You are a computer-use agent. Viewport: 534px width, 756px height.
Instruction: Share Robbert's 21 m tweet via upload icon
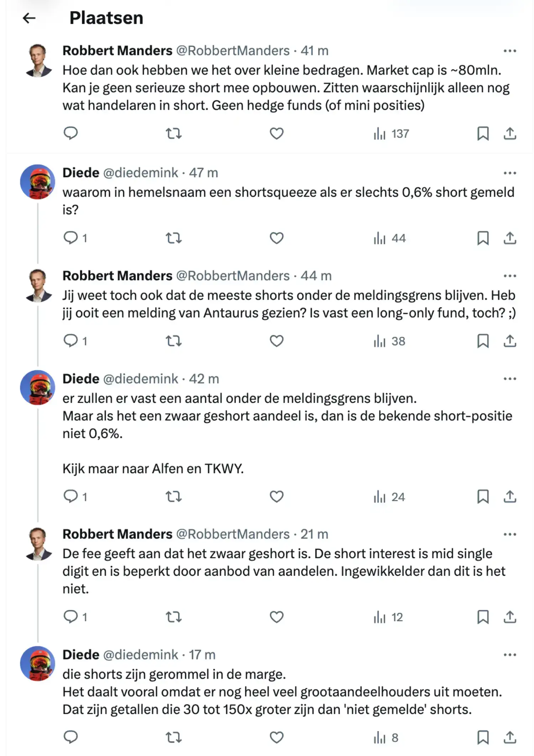coord(510,617)
